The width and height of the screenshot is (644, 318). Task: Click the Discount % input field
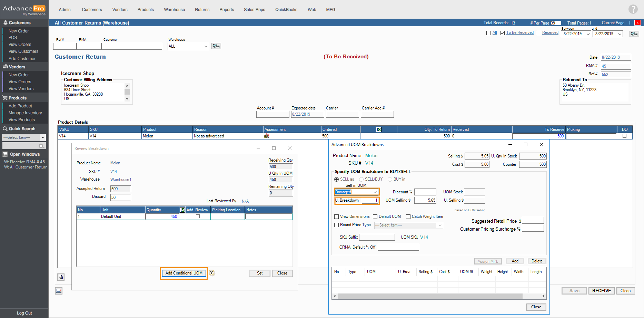click(425, 192)
